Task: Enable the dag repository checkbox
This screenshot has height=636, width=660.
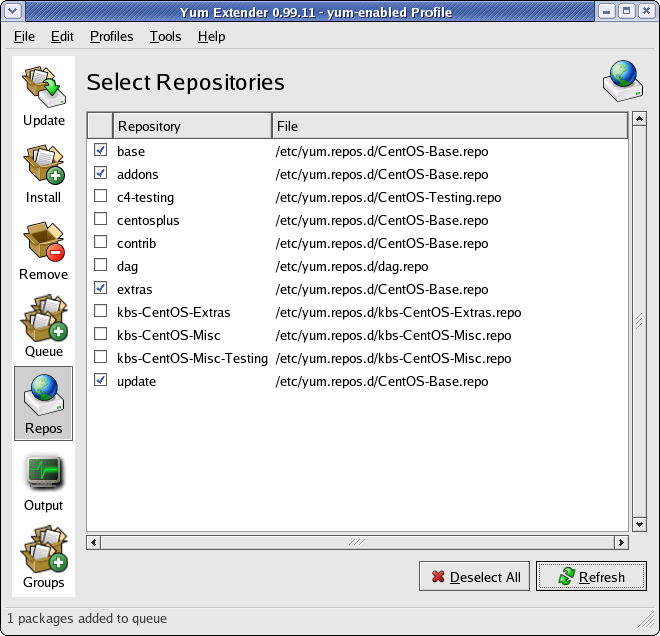Action: click(x=100, y=266)
